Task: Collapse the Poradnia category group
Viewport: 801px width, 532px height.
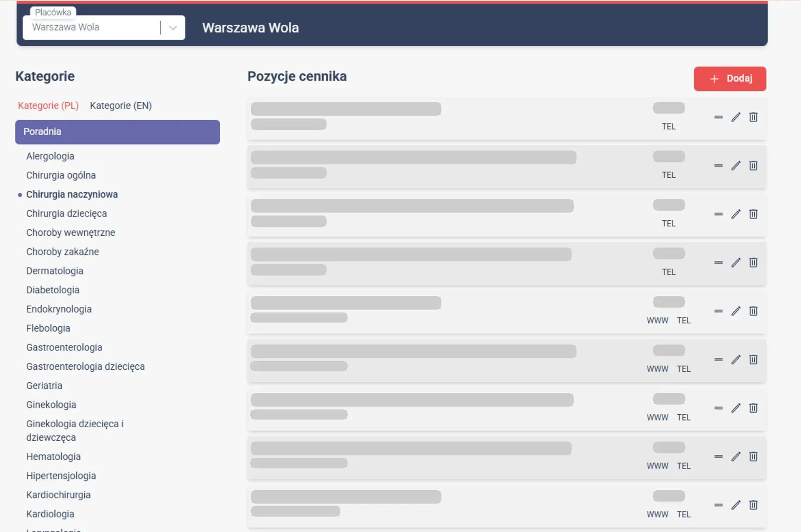Action: click(x=118, y=132)
